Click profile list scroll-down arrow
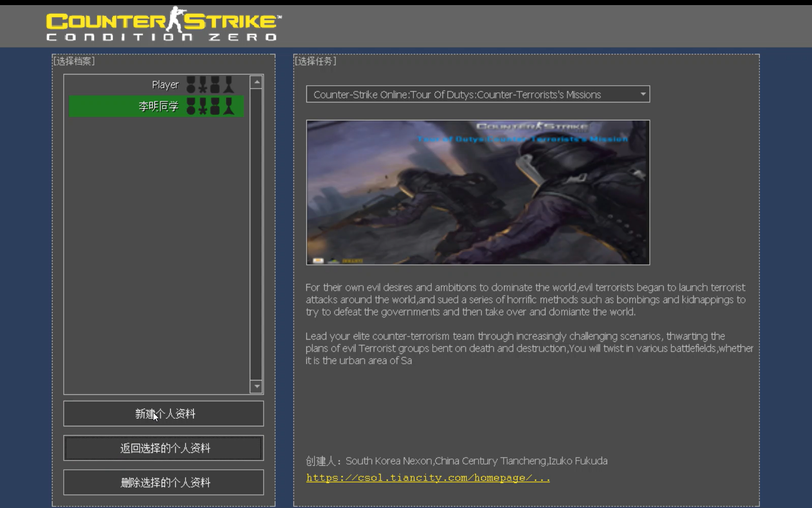 coord(257,387)
